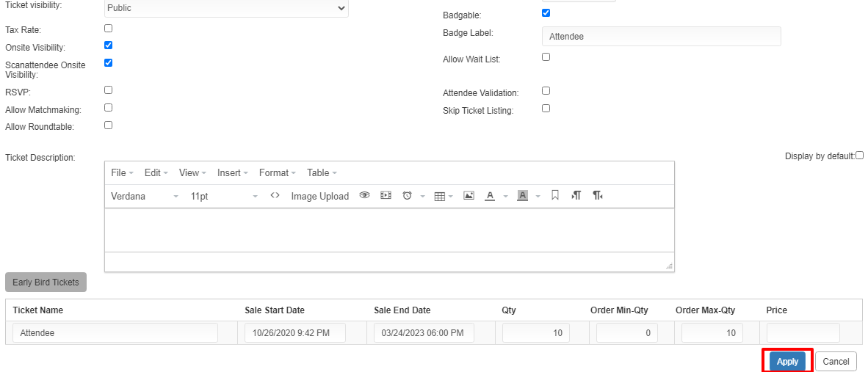Screen dimensions: 868x372
Task: Expand the text color picker arrow
Action: tap(505, 196)
